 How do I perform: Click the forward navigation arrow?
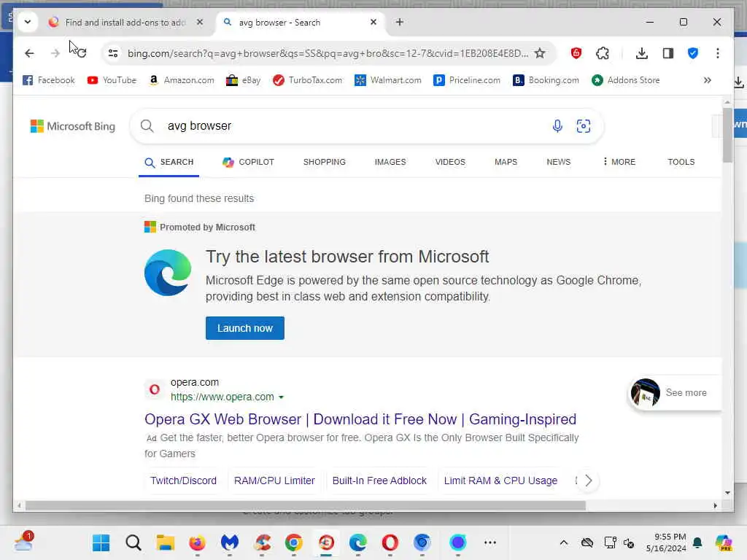[x=55, y=53]
